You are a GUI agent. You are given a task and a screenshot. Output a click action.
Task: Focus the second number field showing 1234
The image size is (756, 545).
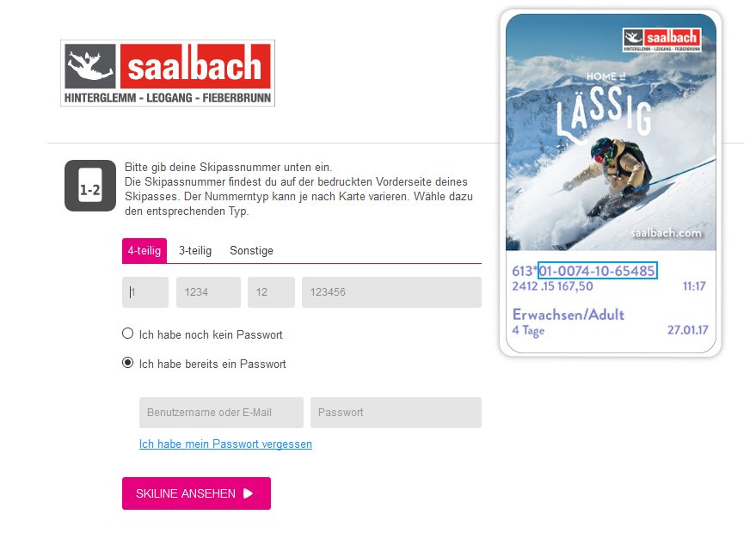pos(208,292)
